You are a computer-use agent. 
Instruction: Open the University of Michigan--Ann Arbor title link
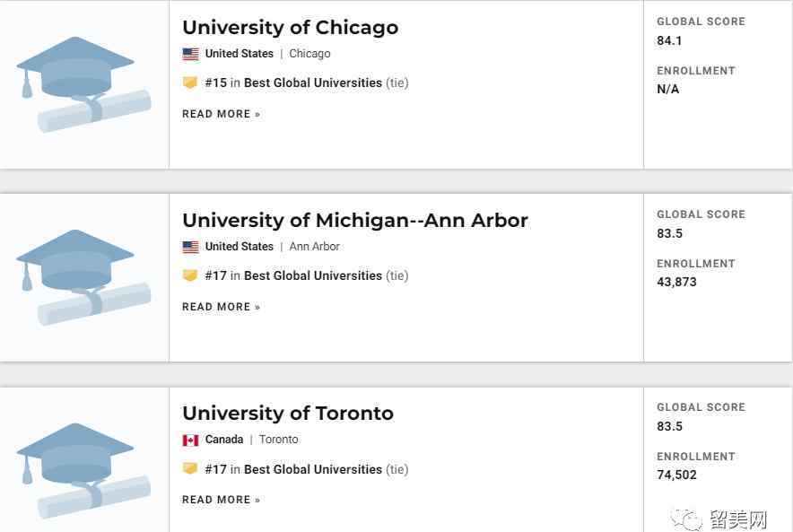pyautogui.click(x=355, y=221)
